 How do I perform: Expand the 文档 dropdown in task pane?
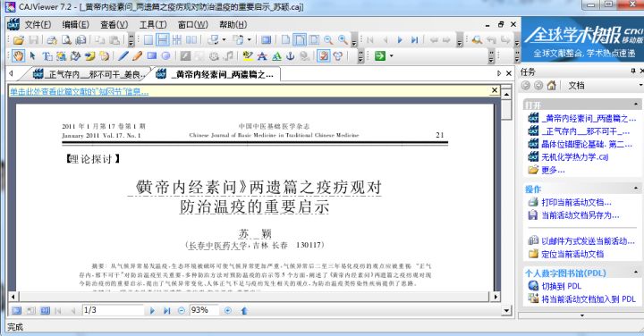[x=640, y=85]
